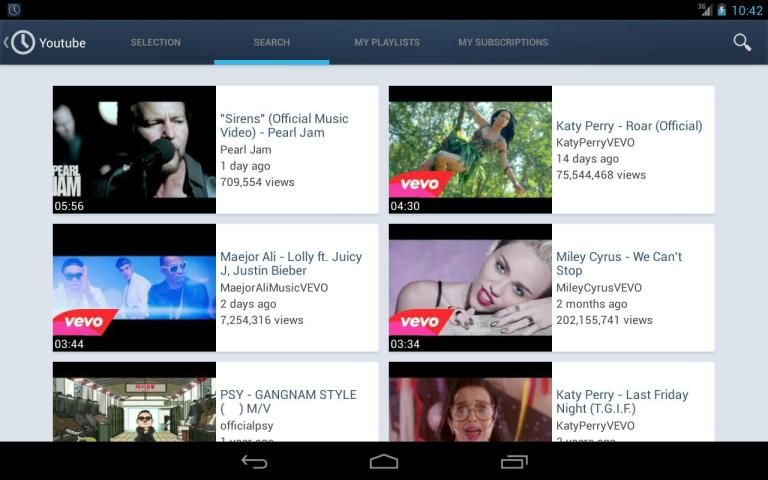This screenshot has height=480, width=768.
Task: Switch to the Search tab
Action: (x=271, y=43)
